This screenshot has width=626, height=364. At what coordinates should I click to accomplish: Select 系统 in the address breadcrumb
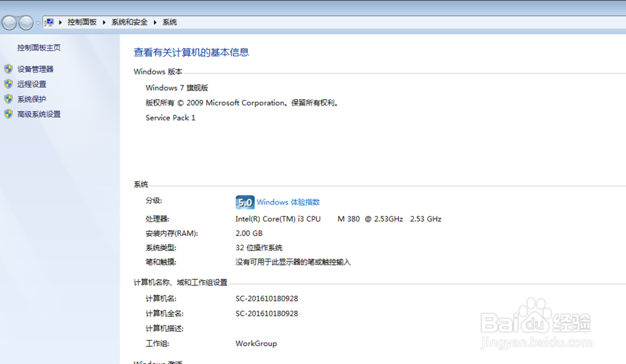point(170,23)
